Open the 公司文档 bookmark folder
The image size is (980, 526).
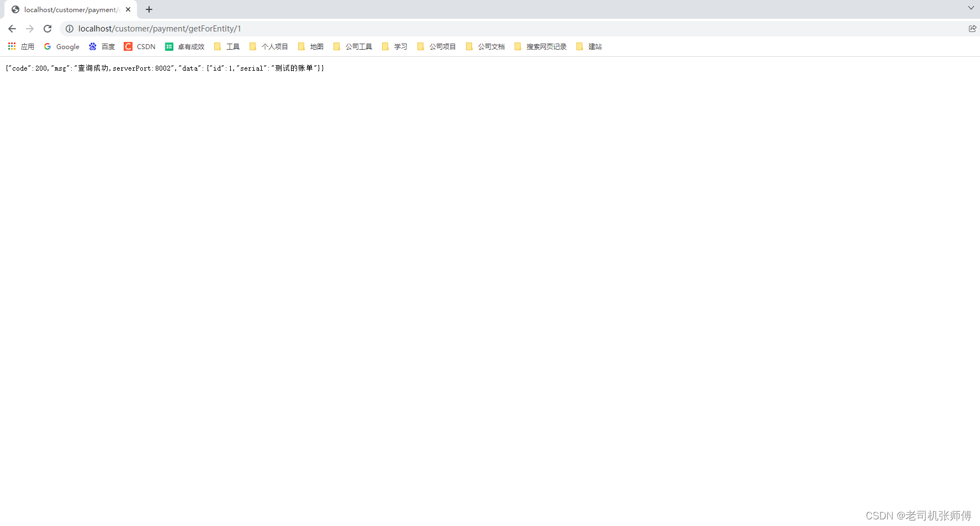tap(485, 46)
